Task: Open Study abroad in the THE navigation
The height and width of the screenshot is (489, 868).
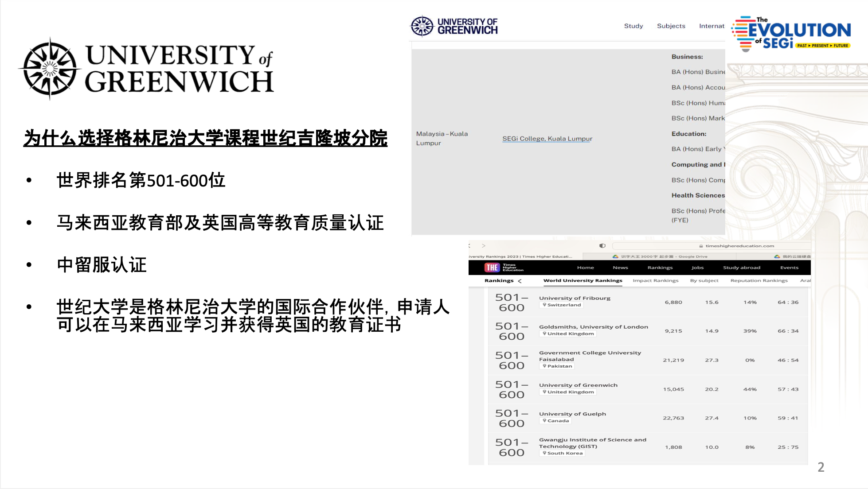Action: click(x=742, y=268)
